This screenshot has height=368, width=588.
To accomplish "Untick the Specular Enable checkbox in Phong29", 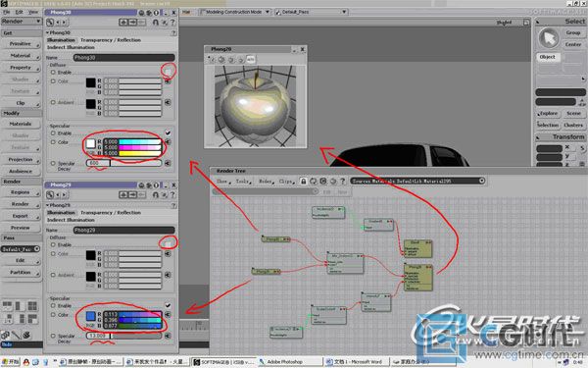I will [x=168, y=305].
